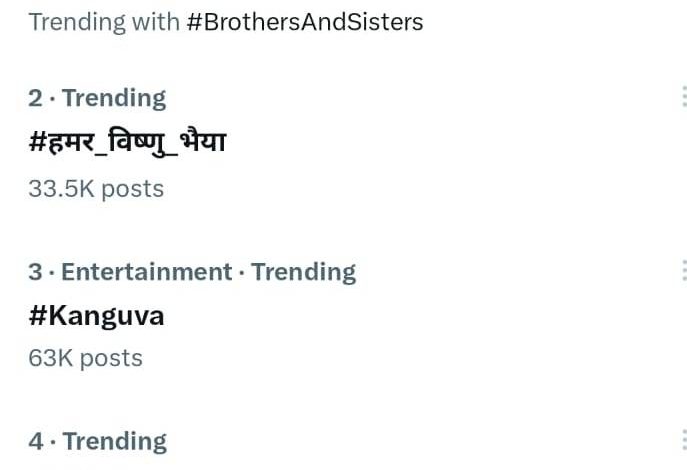The height and width of the screenshot is (470, 687).
Task: Click rank number 4 in trends
Action: (35, 441)
